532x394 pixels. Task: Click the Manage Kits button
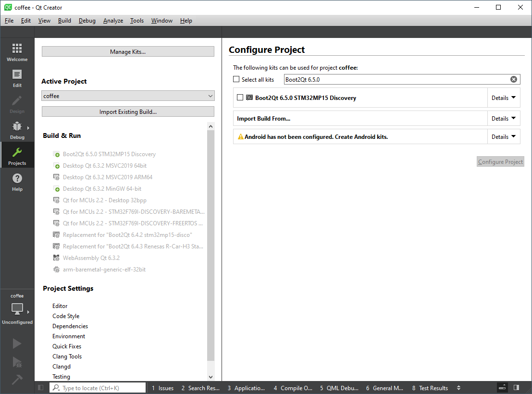[128, 52]
